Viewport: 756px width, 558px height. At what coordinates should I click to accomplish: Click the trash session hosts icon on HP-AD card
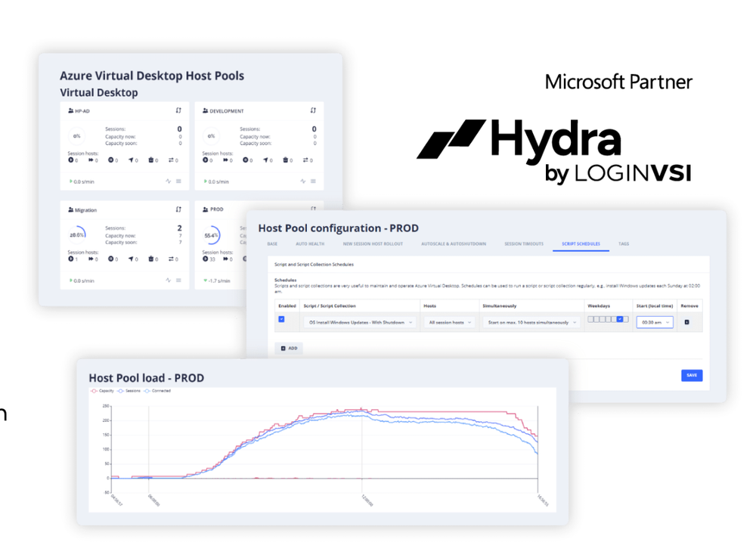click(x=151, y=160)
